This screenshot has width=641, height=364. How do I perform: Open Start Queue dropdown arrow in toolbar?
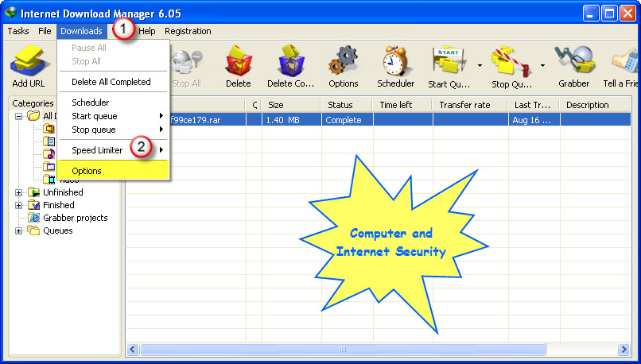480,65
